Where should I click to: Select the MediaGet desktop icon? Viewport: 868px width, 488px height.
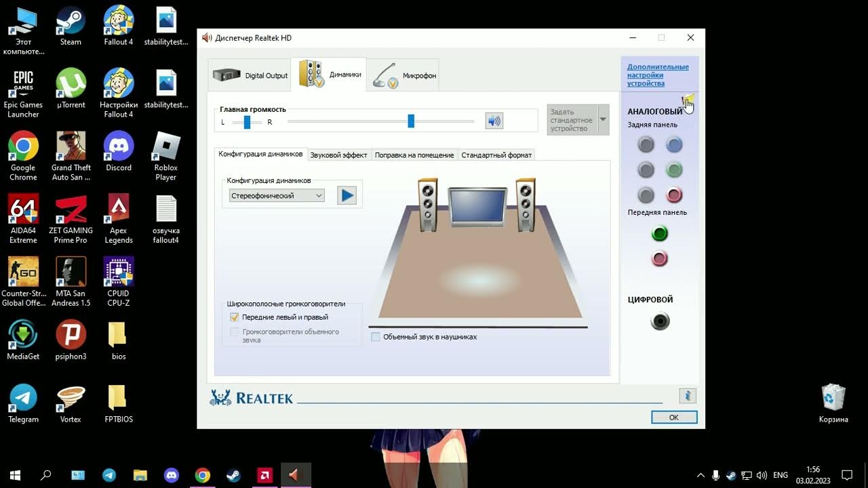click(x=23, y=341)
